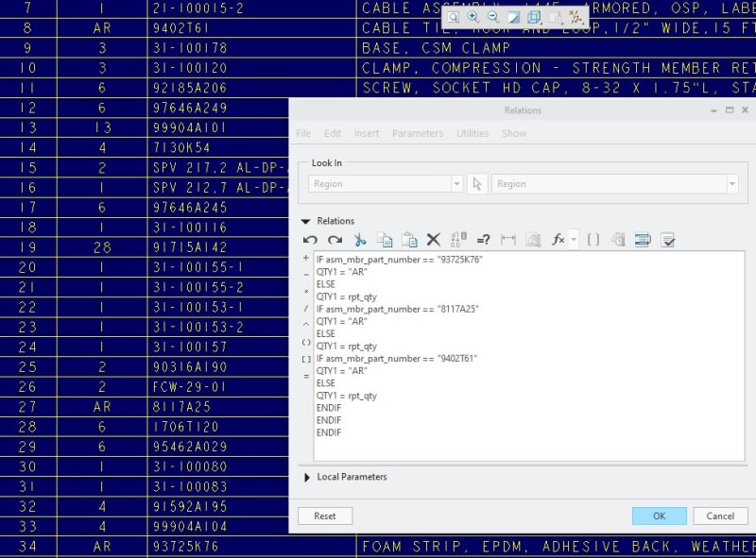Select part number 92185A206 cell
Viewport: 756px width, 558px height.
[x=190, y=88]
